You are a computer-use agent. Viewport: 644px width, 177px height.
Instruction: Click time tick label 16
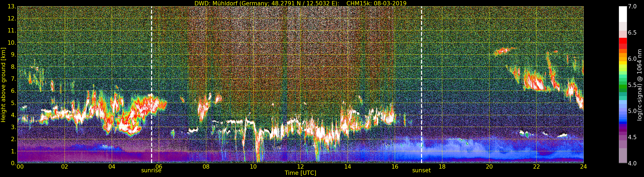395,167
